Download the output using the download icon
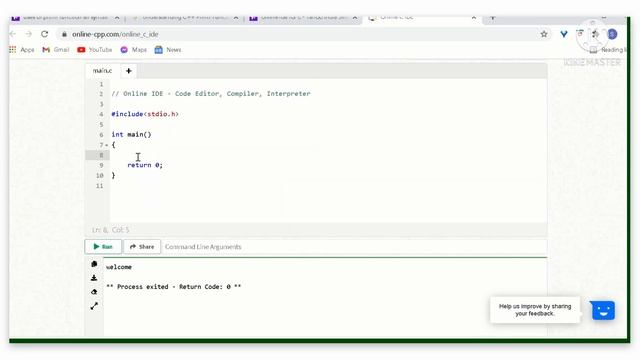 click(94, 278)
